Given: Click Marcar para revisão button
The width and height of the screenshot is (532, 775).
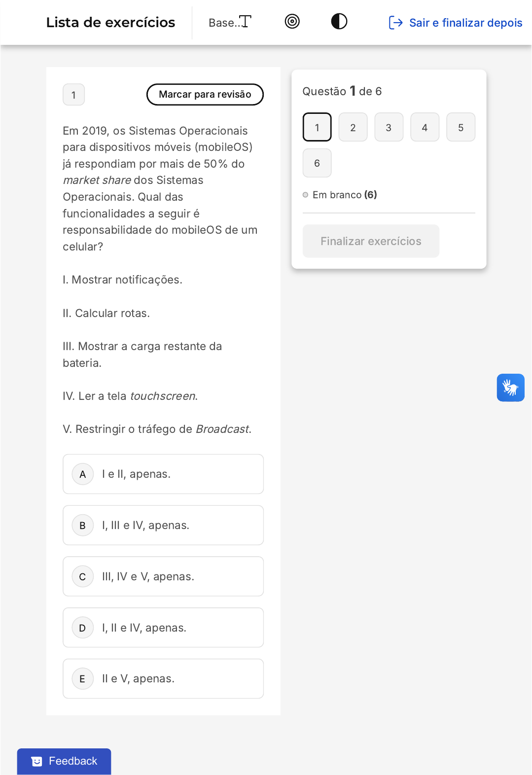Looking at the screenshot, I should 205,95.
